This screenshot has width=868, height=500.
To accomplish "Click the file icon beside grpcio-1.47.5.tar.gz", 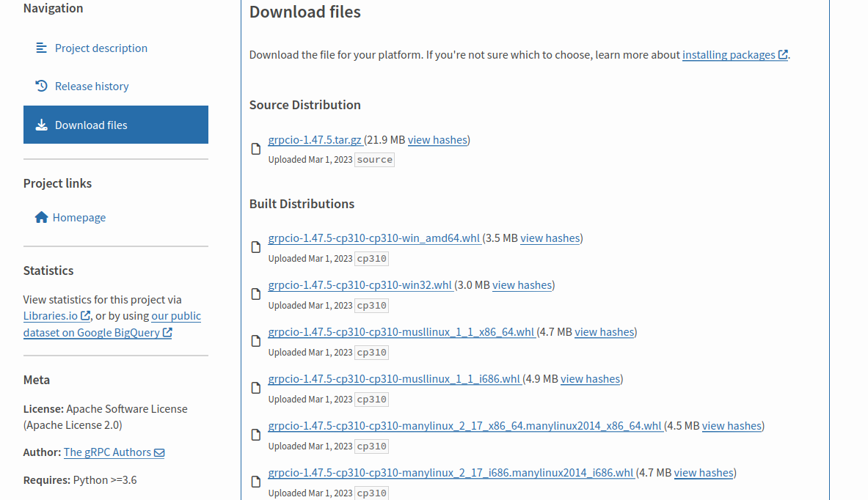I will (255, 148).
